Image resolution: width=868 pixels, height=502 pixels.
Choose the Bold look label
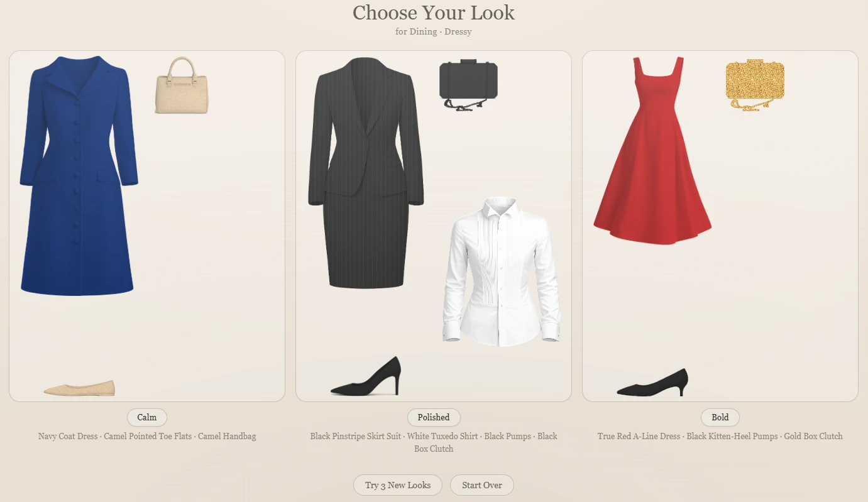tap(720, 417)
